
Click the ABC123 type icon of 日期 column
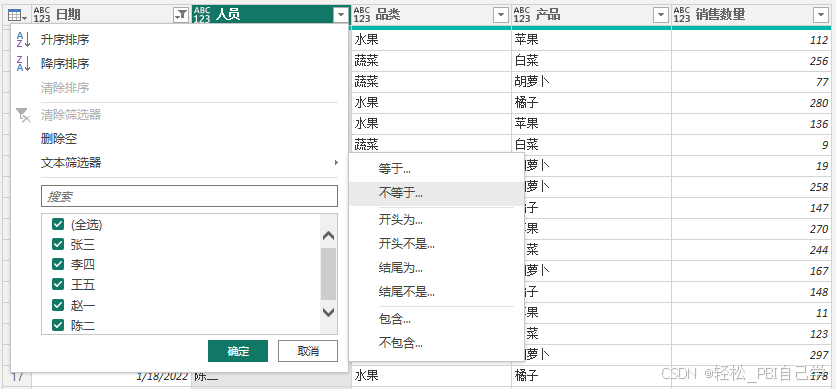(41, 15)
